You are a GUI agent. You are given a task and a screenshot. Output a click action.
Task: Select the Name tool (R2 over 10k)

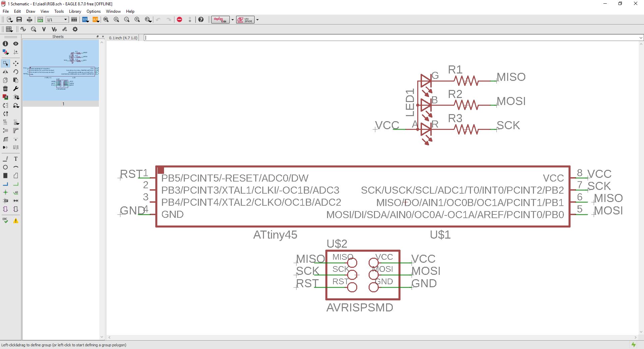coord(5,122)
